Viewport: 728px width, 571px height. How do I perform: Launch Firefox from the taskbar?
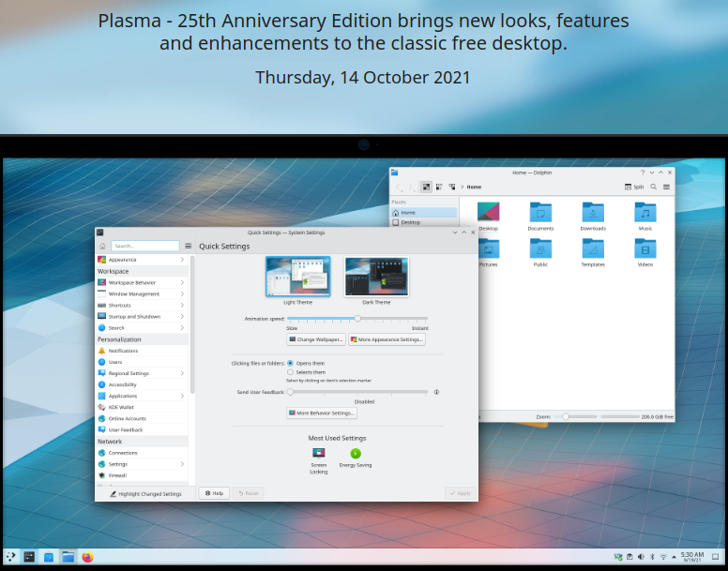point(87,557)
